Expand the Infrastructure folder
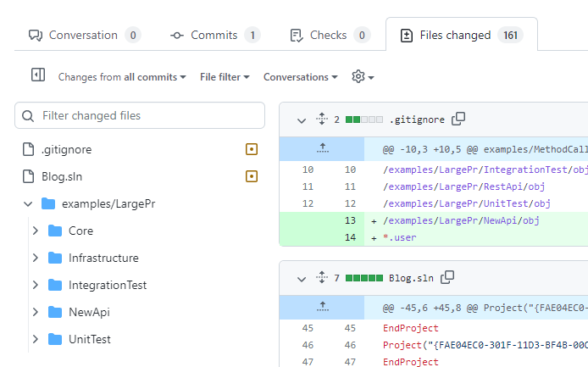The image size is (588, 367). click(35, 258)
